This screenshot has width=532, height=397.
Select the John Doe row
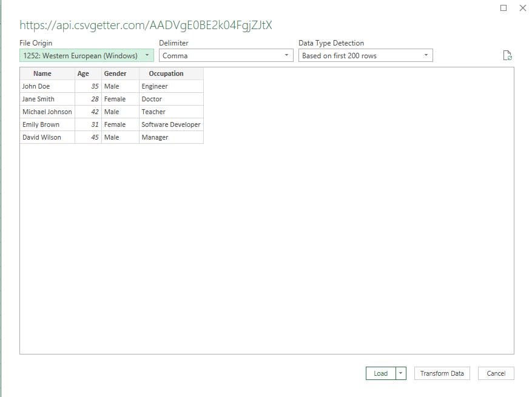[47, 86]
